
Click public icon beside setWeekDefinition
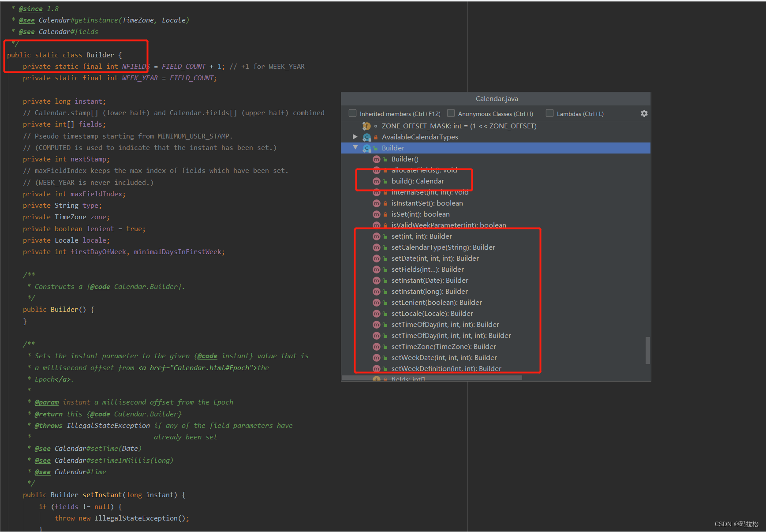click(385, 369)
